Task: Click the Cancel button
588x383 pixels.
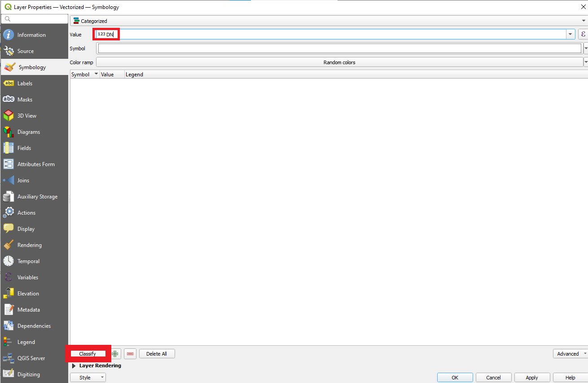Action: (x=493, y=378)
